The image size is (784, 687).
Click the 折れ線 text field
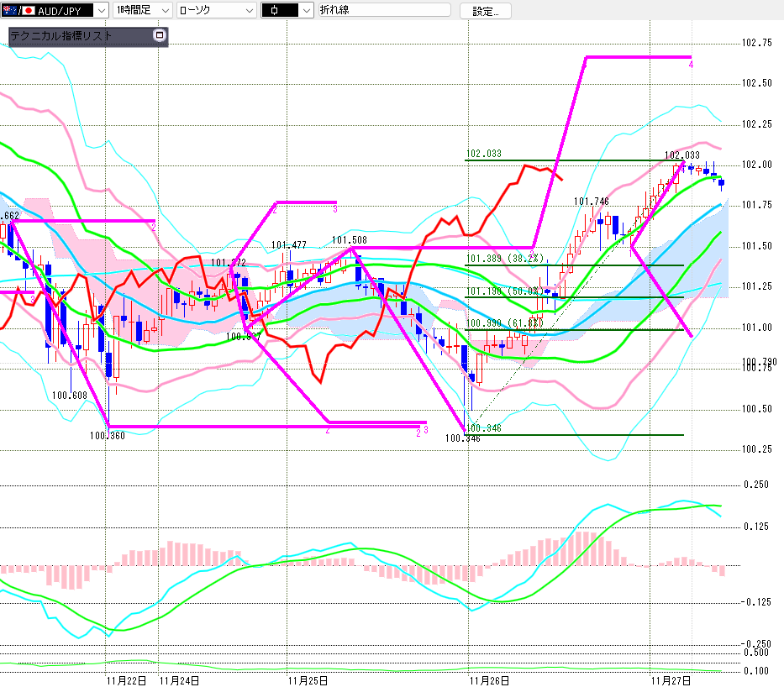pyautogui.click(x=387, y=11)
